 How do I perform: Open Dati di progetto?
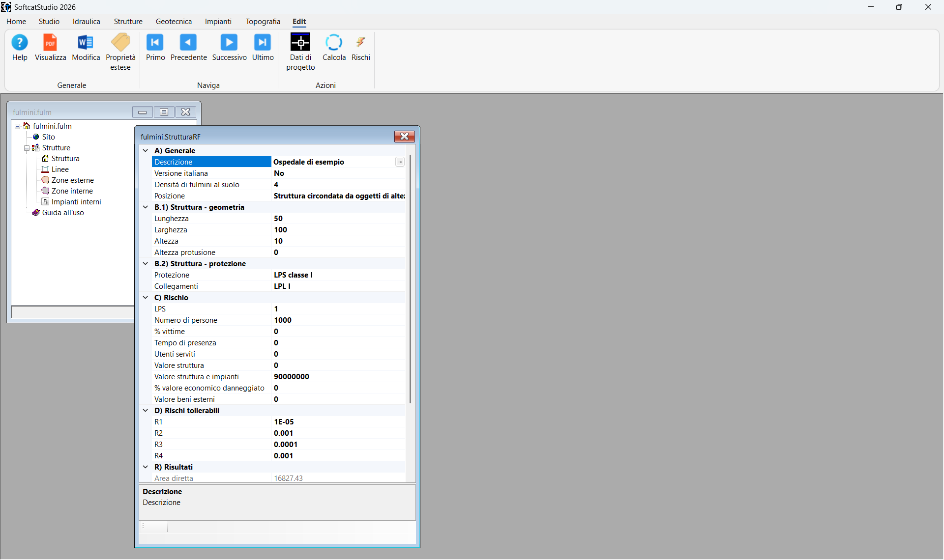[300, 53]
